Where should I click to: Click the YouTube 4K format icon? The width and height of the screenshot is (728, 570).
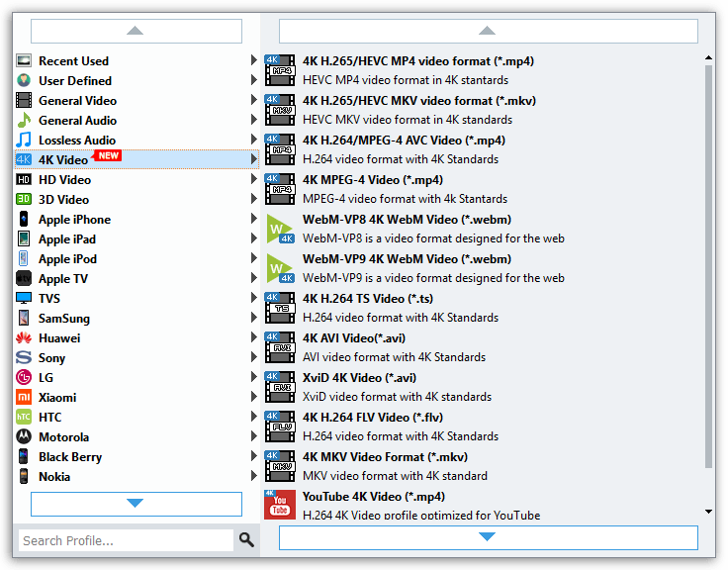(x=280, y=505)
